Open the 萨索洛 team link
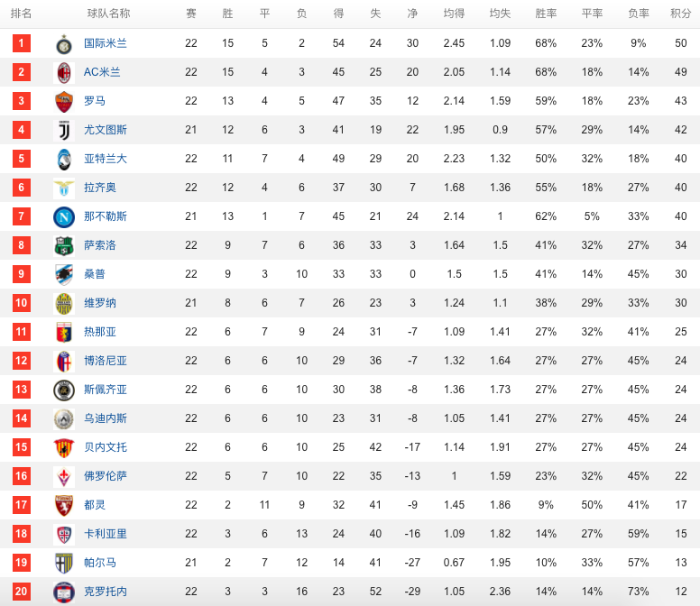Image resolution: width=700 pixels, height=606 pixels. [x=100, y=245]
